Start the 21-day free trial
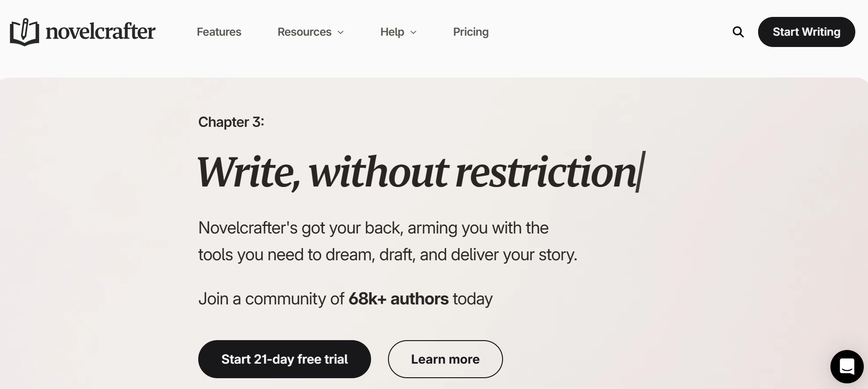This screenshot has height=389, width=868. pos(285,359)
